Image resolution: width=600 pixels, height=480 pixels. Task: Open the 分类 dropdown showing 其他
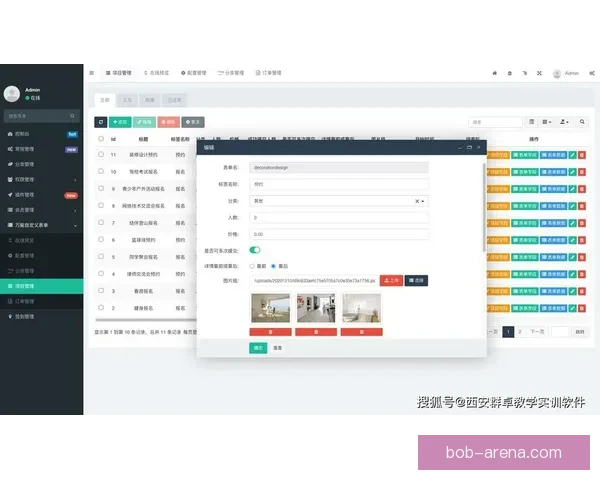339,201
